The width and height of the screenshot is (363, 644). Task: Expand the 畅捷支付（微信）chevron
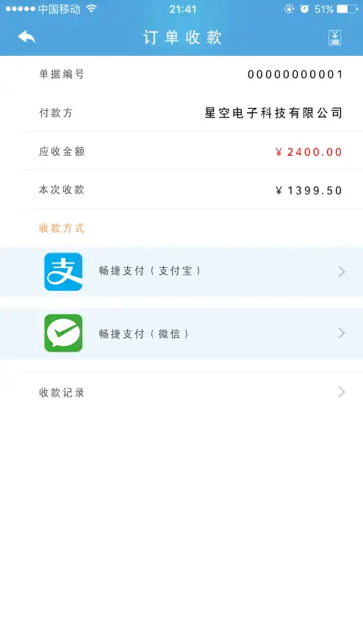point(342,333)
